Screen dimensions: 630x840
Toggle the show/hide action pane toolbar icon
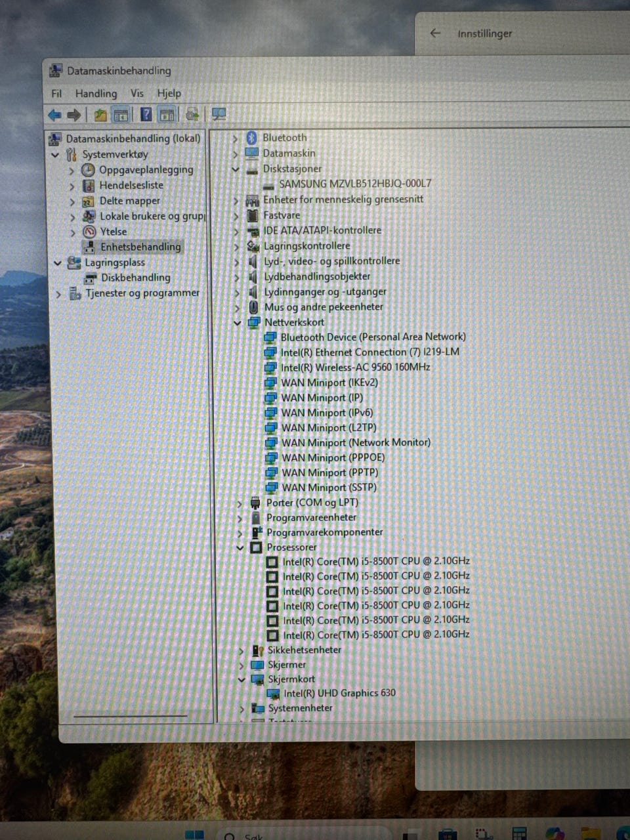(167, 115)
